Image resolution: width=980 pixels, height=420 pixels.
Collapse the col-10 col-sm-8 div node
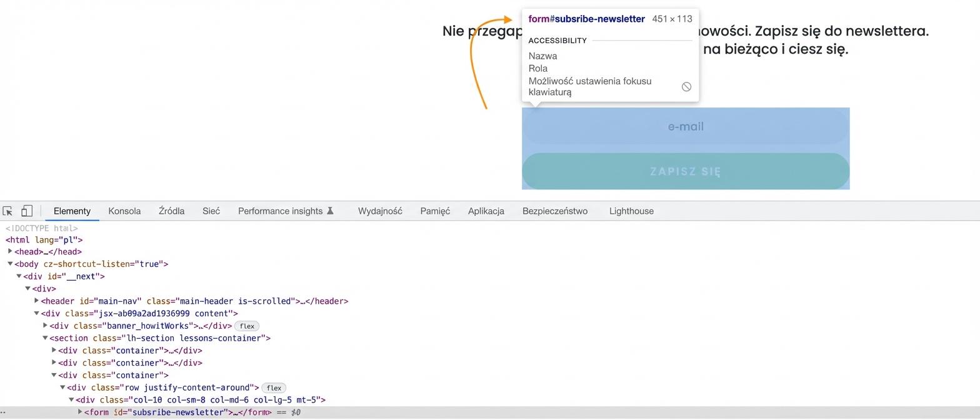[x=71, y=400]
